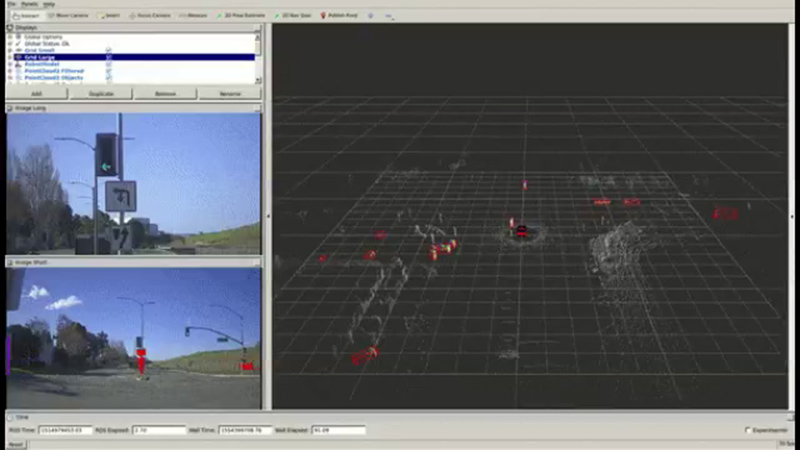Expand the Grid Large display entry
Viewport: 800px width, 450px height.
click(x=10, y=57)
